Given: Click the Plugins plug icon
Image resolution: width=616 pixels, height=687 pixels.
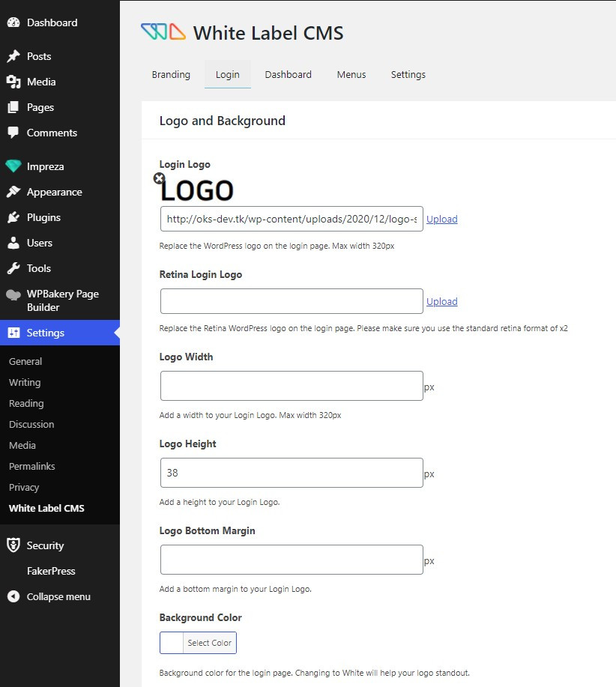Looking at the screenshot, I should (x=13, y=217).
